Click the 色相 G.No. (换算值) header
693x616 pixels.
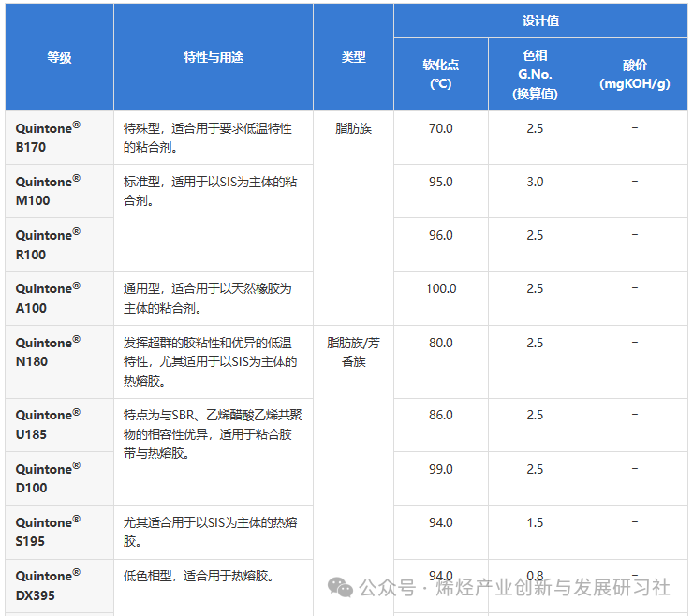[x=535, y=74]
